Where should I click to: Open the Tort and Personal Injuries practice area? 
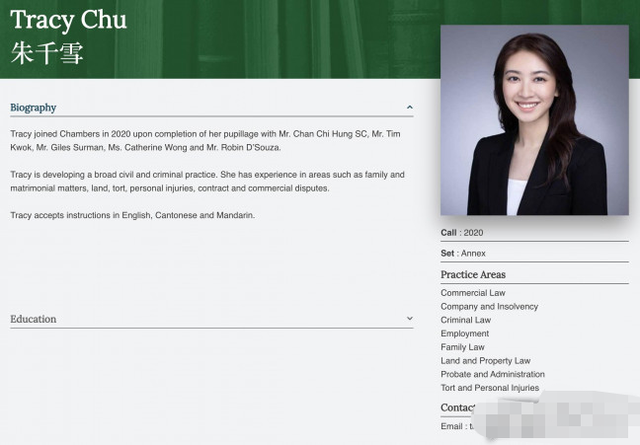click(x=490, y=388)
